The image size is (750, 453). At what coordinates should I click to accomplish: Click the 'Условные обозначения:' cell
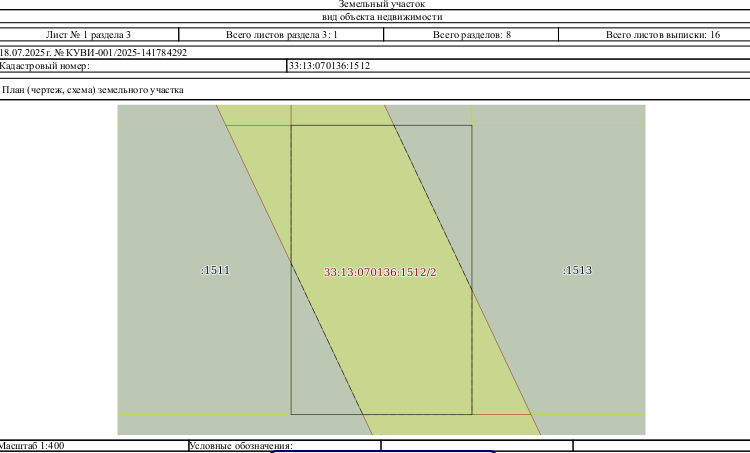click(285, 446)
